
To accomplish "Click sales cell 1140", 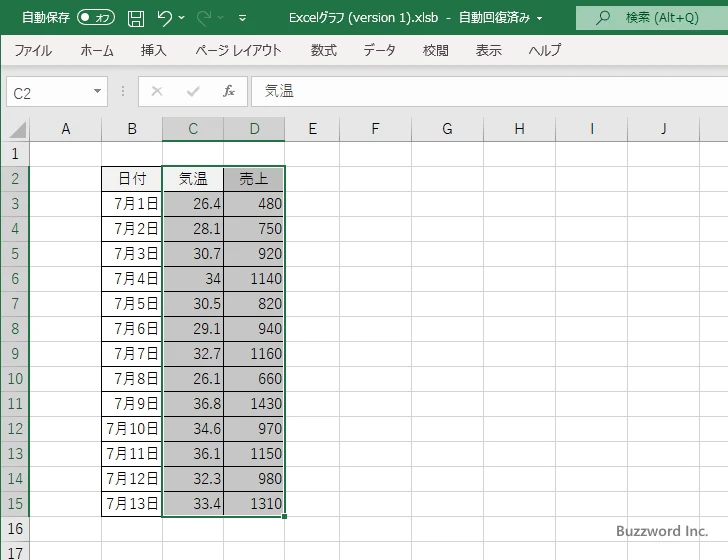I will (254, 279).
